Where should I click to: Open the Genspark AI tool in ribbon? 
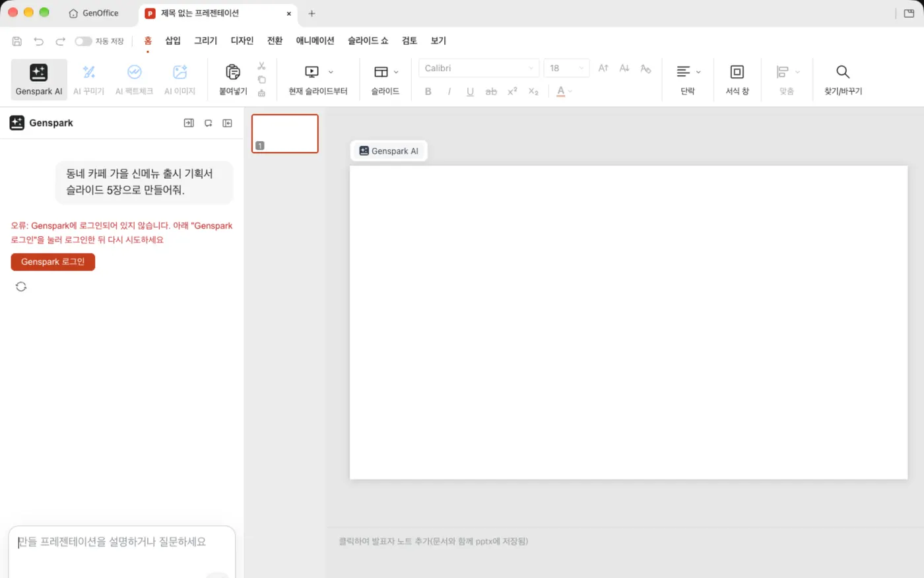(39, 79)
